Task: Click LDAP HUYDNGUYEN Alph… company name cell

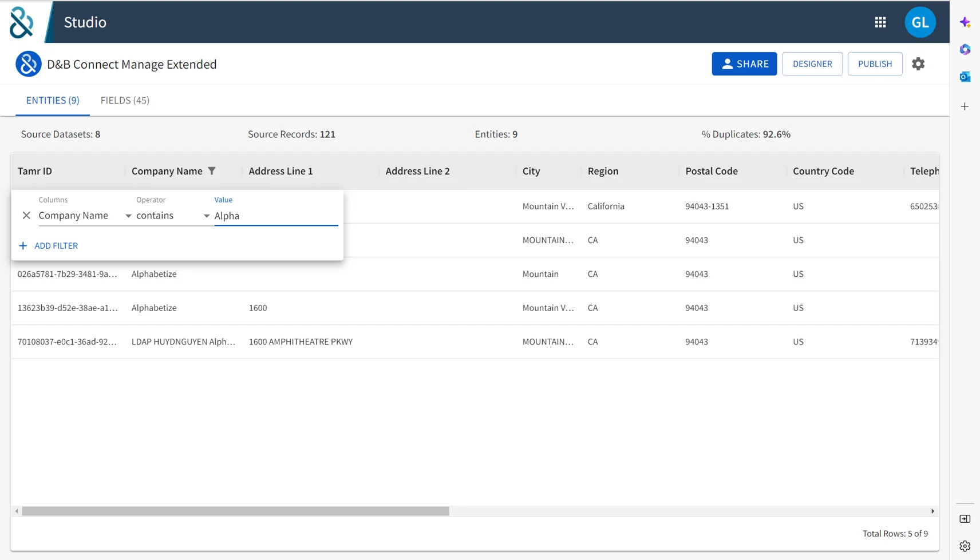Action: (x=183, y=341)
